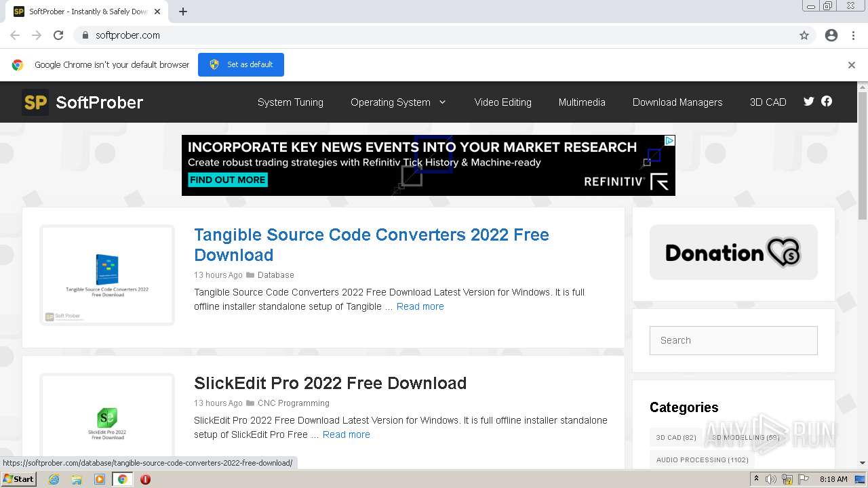Click the REFINITIV logo in ad
This screenshot has width=868, height=488.
(x=627, y=182)
